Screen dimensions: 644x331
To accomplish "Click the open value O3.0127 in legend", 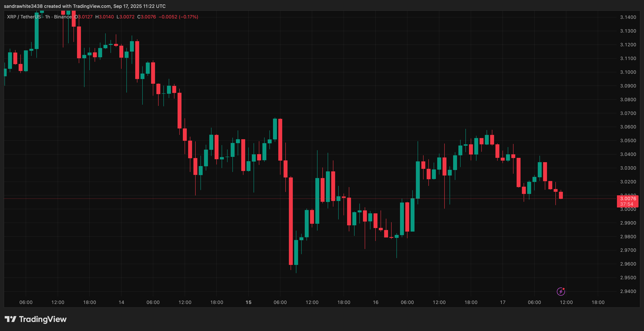I will click(83, 17).
